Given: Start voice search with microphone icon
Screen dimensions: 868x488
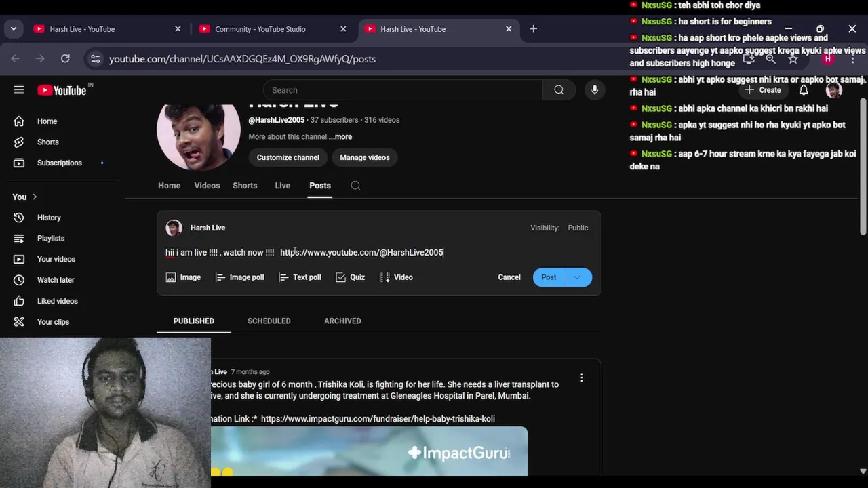Looking at the screenshot, I should 595,90.
